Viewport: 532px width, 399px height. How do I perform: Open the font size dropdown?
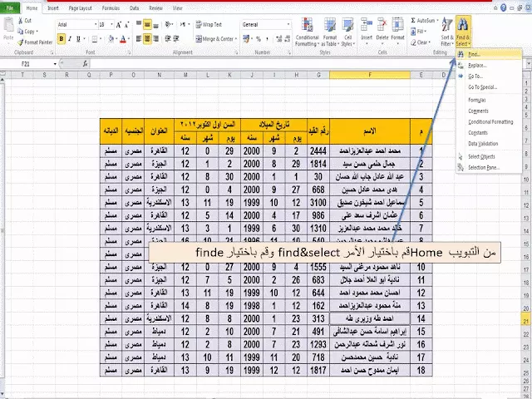coord(111,24)
